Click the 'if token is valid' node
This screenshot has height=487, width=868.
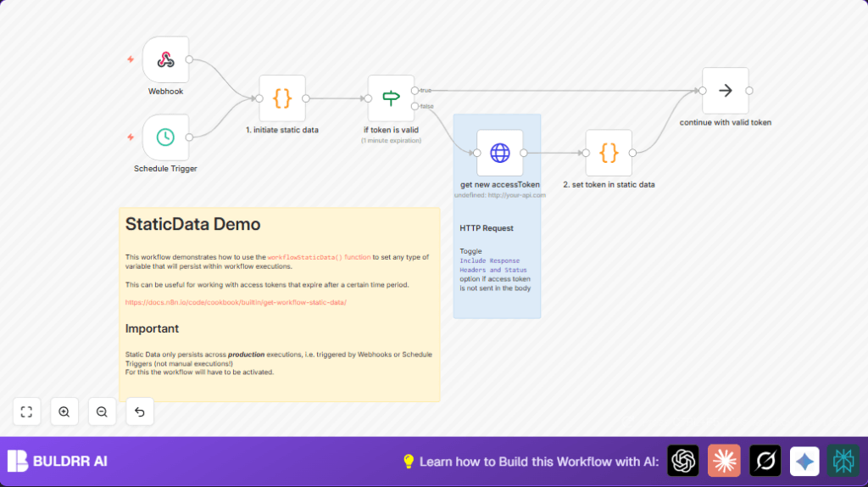pyautogui.click(x=391, y=98)
